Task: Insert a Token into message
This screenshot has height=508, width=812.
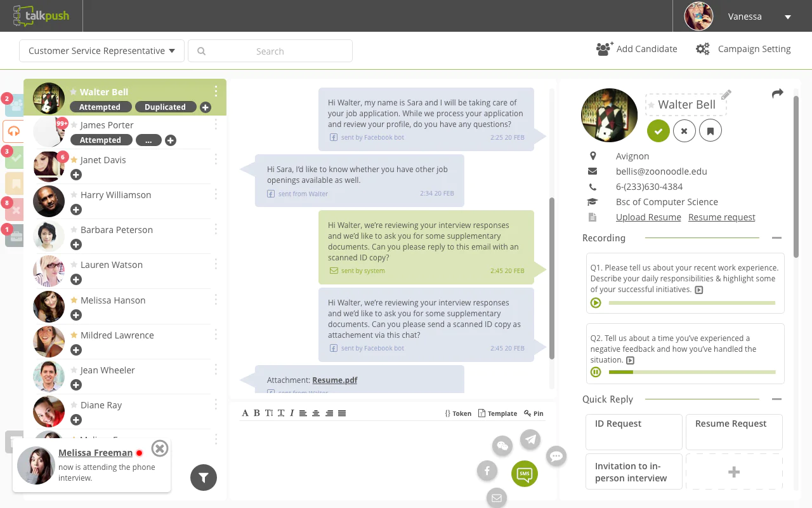Action: [x=458, y=413]
